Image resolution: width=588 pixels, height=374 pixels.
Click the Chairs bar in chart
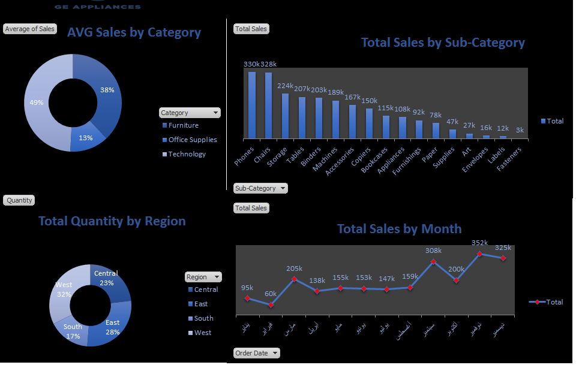pyautogui.click(x=268, y=105)
